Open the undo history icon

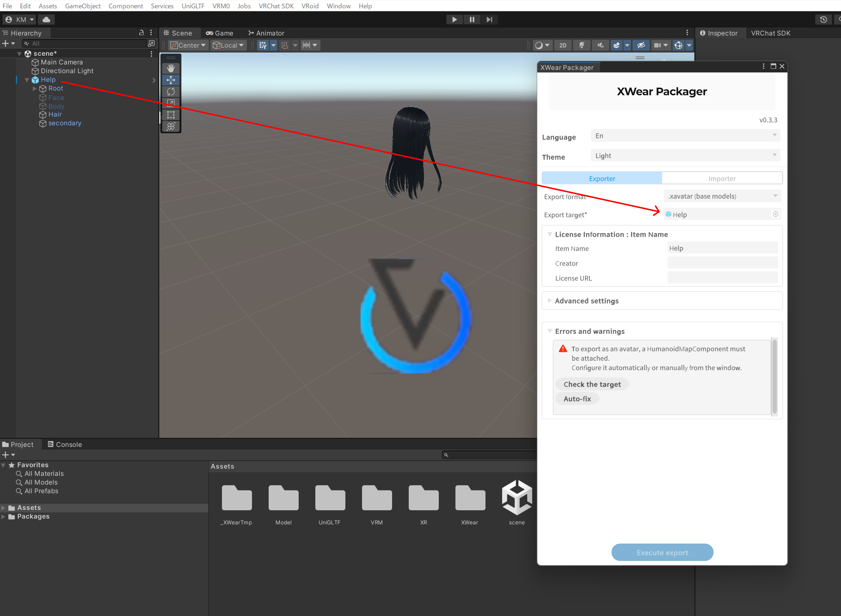click(x=823, y=19)
